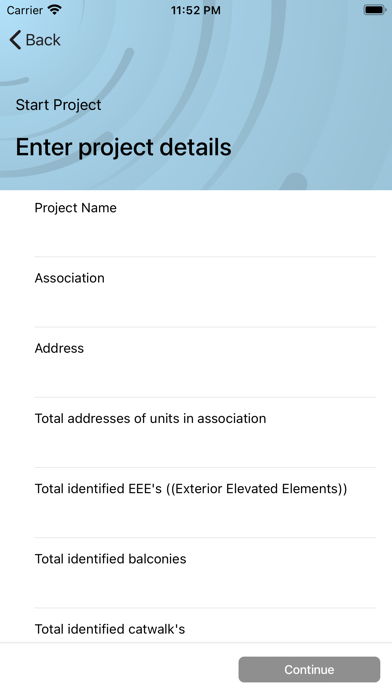Tap the Enter project details heading
392x696 pixels.
pyautogui.click(x=123, y=147)
